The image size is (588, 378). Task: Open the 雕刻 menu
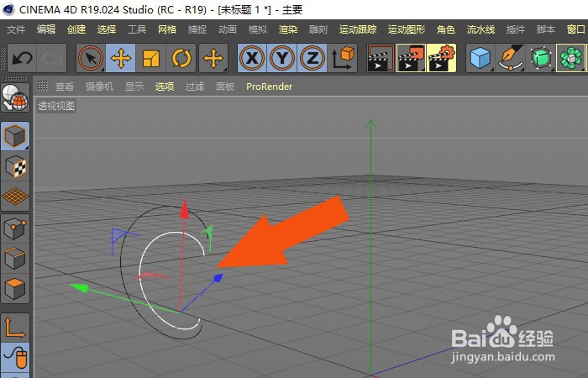coord(318,29)
